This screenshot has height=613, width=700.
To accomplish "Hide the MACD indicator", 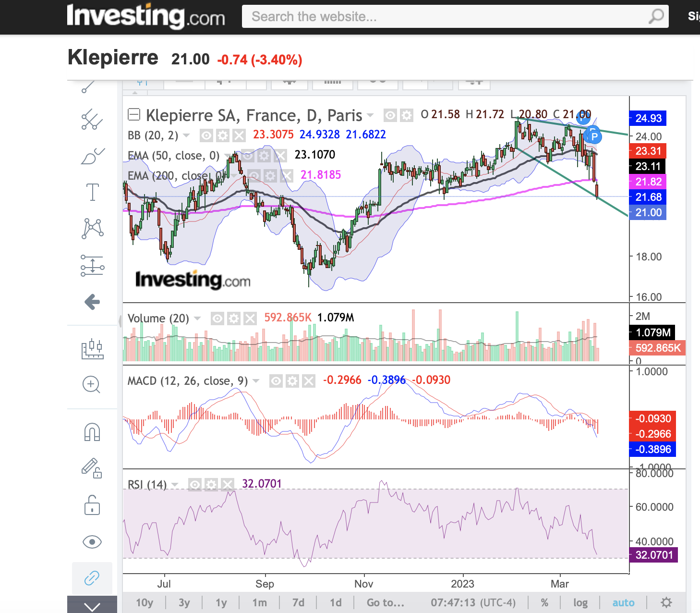I will [276, 381].
